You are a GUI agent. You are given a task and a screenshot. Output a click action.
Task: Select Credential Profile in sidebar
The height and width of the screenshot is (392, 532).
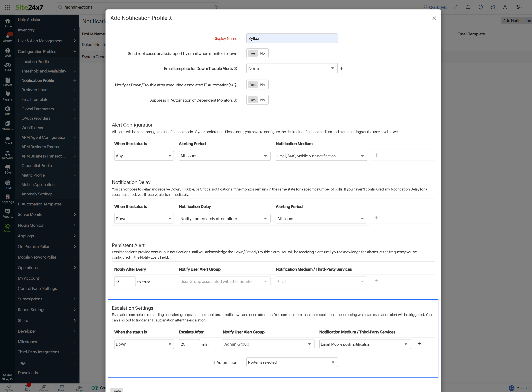pos(36,166)
